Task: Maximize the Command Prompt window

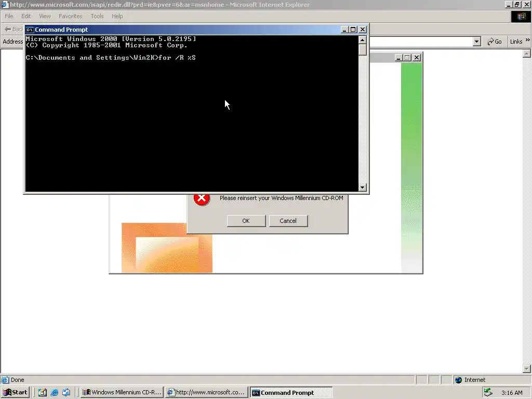Action: click(353, 30)
